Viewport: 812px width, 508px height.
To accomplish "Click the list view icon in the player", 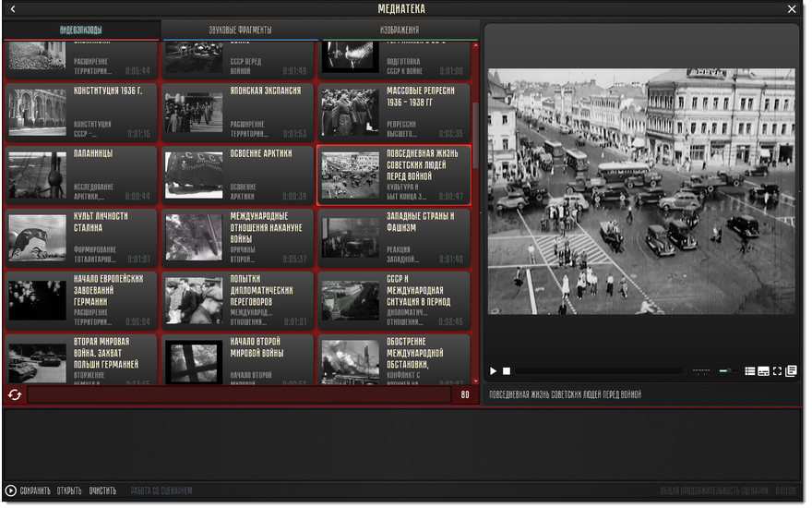I will pos(749,371).
